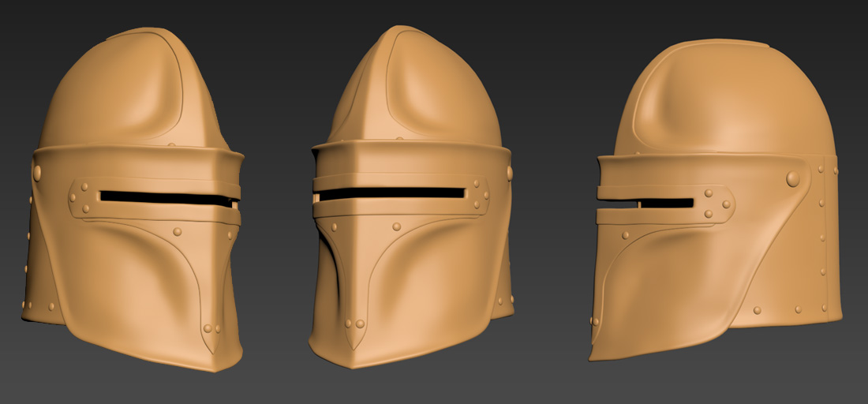Select the side-view helmet on the right
Viewport: 868px width, 404px height.
715,200
